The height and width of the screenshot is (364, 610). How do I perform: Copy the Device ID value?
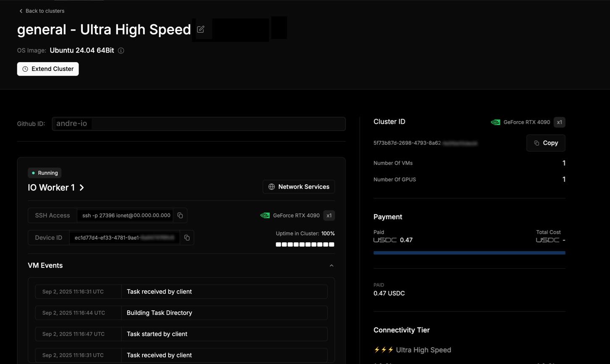187,238
